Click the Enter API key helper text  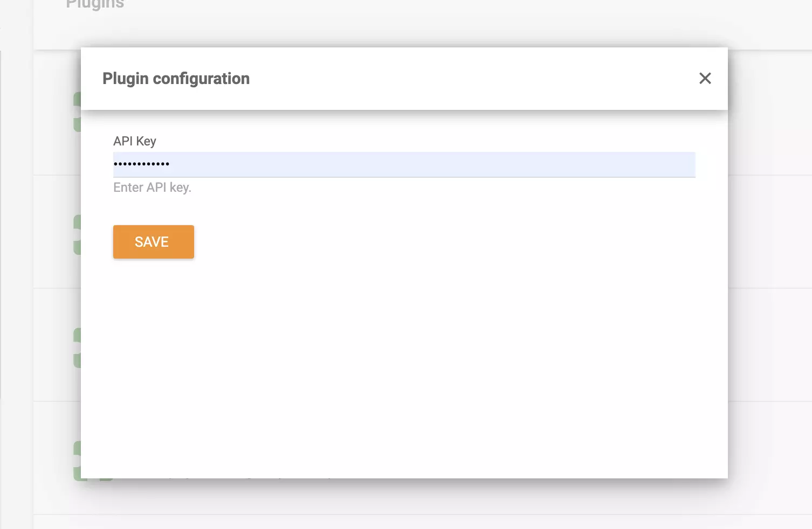point(152,187)
